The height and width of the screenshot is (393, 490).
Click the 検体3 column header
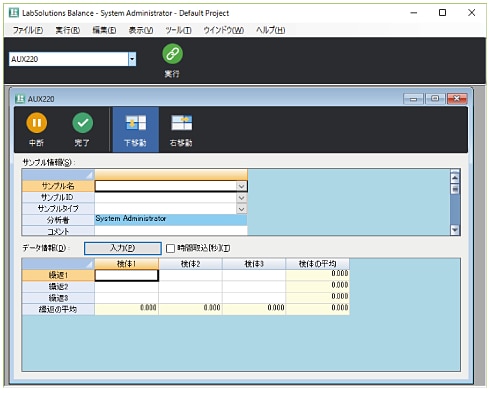click(x=254, y=264)
